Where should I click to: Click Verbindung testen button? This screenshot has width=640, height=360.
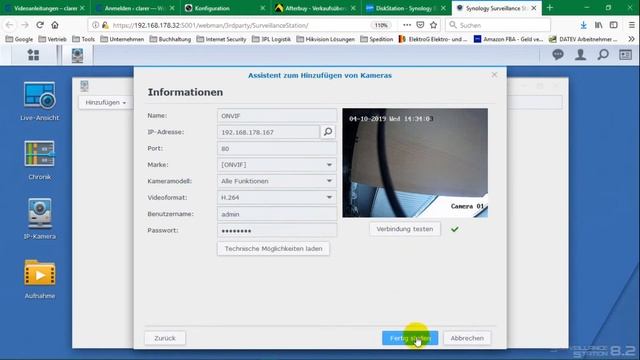click(405, 229)
